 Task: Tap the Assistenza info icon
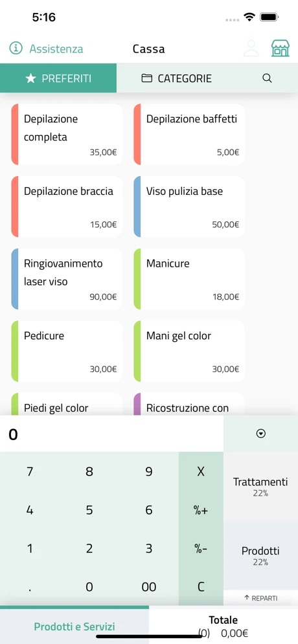(x=16, y=49)
